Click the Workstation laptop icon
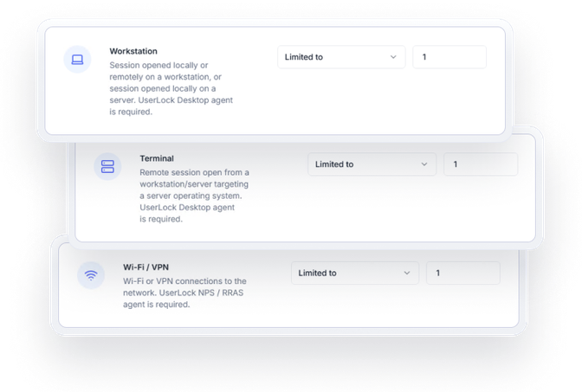 (x=77, y=60)
